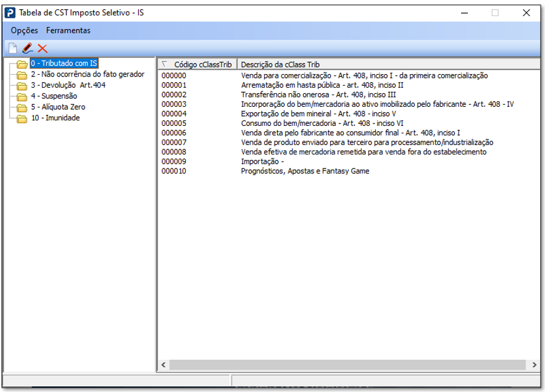Click folder icon beside Alíquota Zero

(x=22, y=108)
